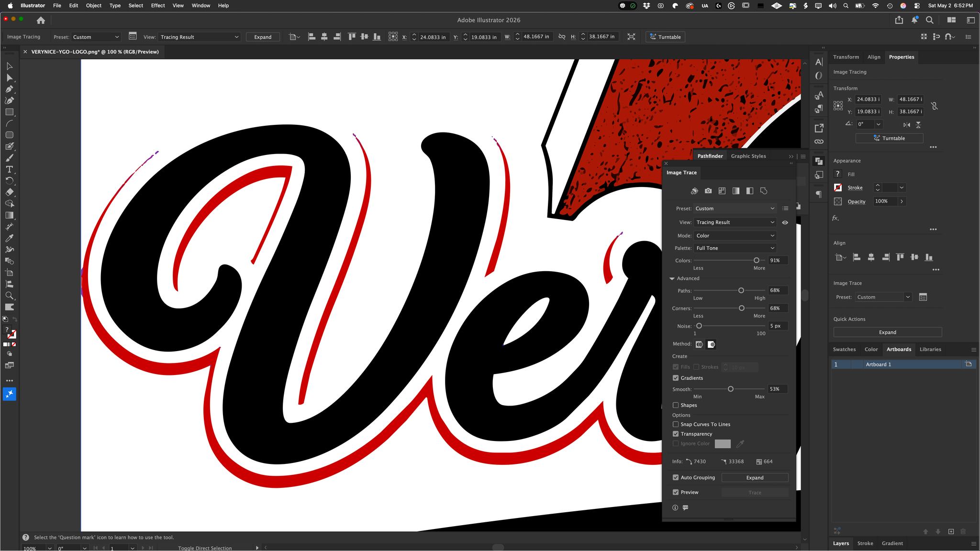Open the Image Trace panel from control bar

pyautogui.click(x=133, y=36)
